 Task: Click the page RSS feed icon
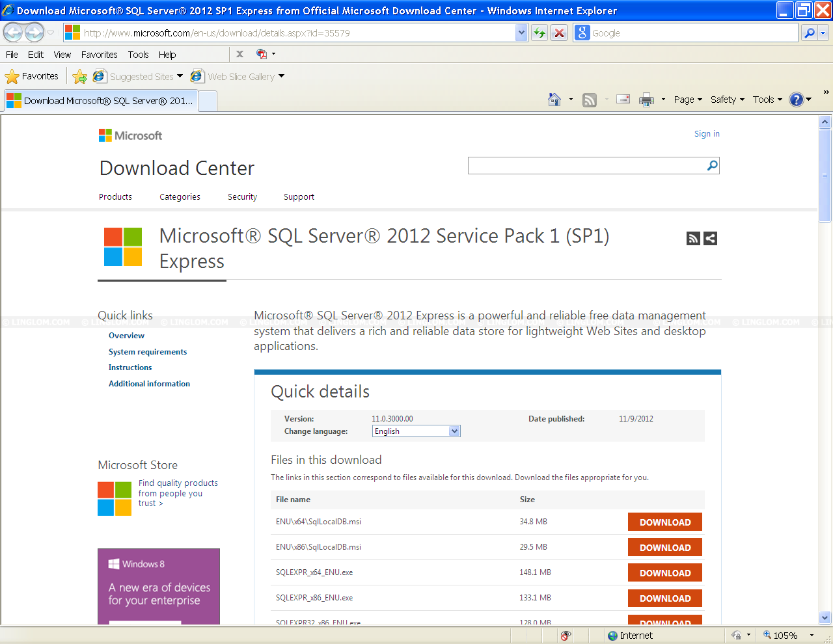(693, 238)
